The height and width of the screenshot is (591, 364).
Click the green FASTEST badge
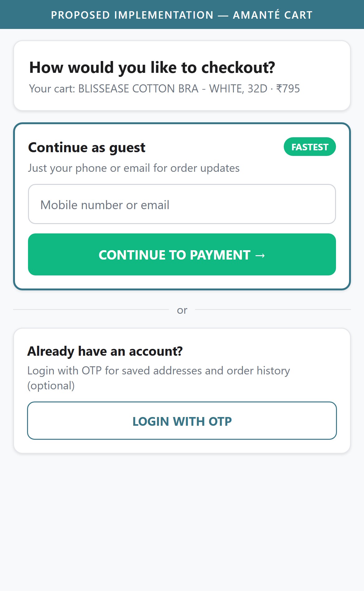(x=310, y=147)
